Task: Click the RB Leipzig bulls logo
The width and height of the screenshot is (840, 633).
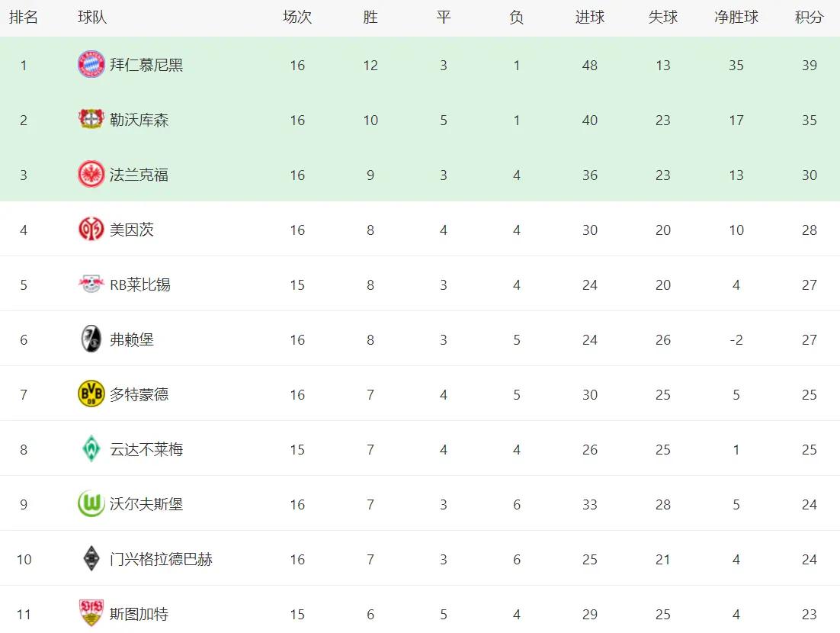Action: pyautogui.click(x=91, y=284)
